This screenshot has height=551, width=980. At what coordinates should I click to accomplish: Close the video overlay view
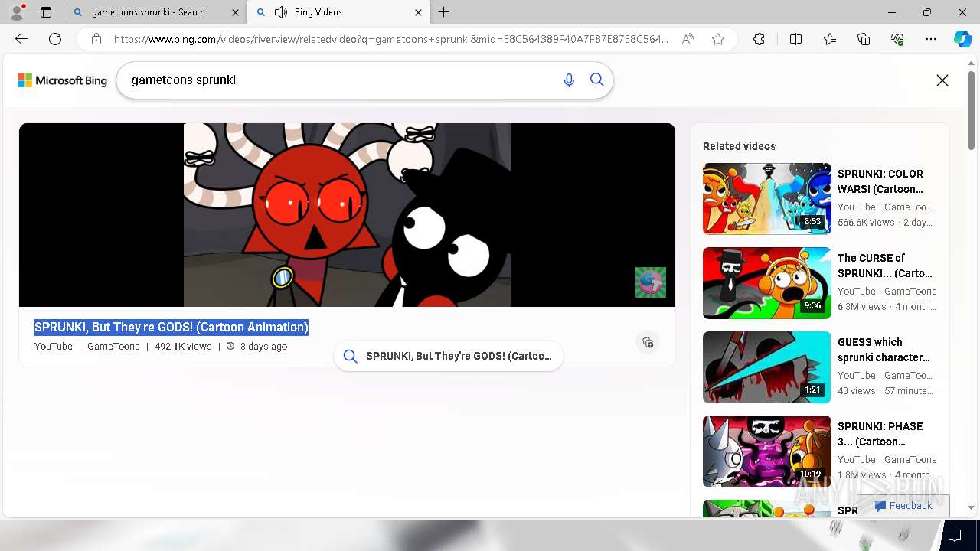pyautogui.click(x=942, y=80)
